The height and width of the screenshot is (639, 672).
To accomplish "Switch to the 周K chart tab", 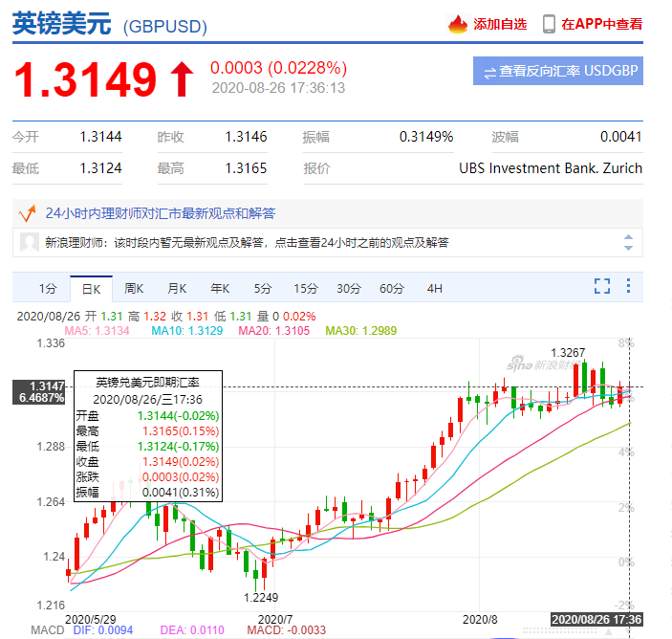I will [x=134, y=288].
